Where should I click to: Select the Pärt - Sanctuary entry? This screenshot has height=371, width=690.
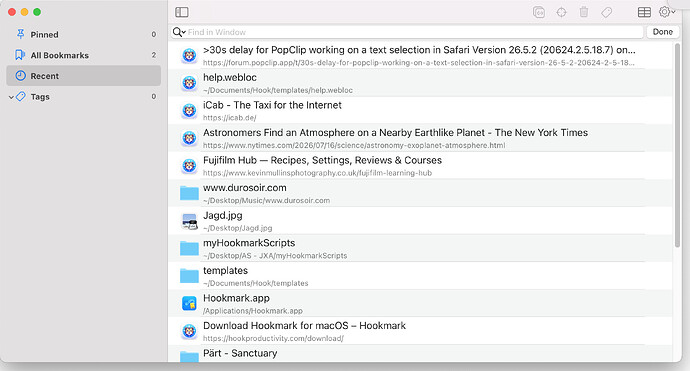(420, 354)
